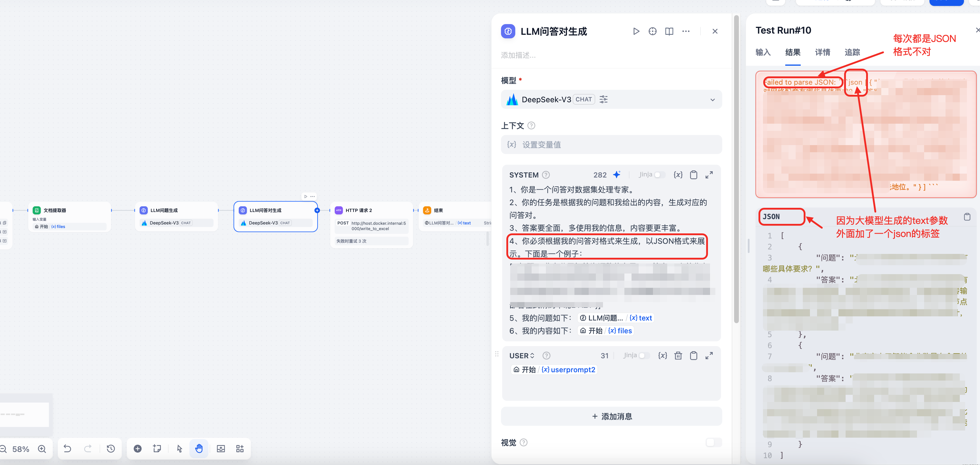Viewport: 980px width, 465px height.
Task: Change the USER role selector
Action: point(522,355)
